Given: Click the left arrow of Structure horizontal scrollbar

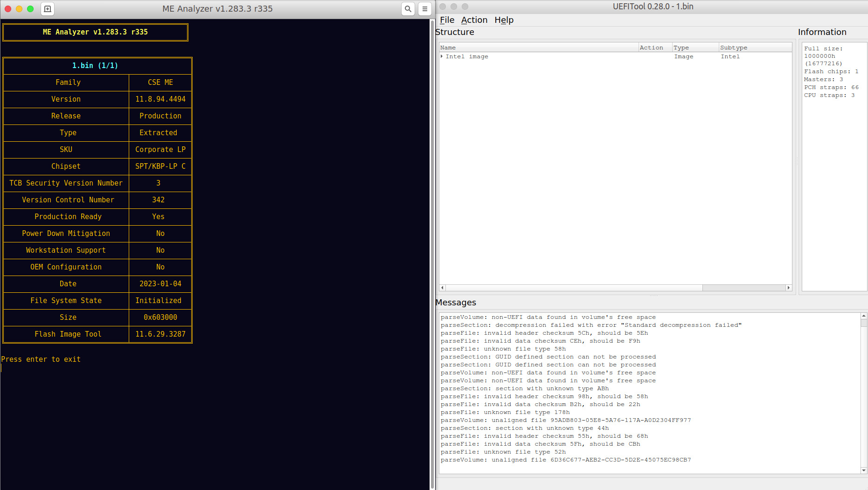Looking at the screenshot, I should [x=442, y=288].
